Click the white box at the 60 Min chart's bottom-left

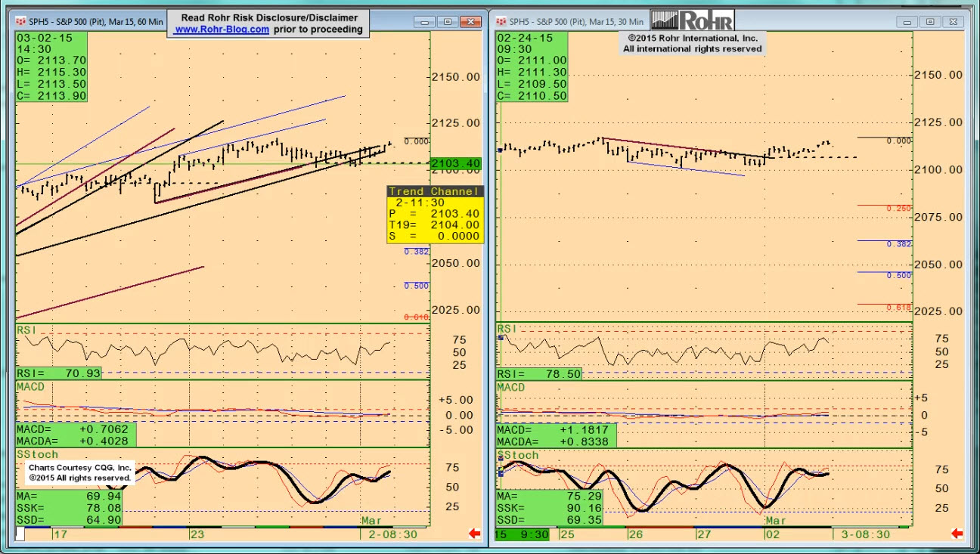20,534
